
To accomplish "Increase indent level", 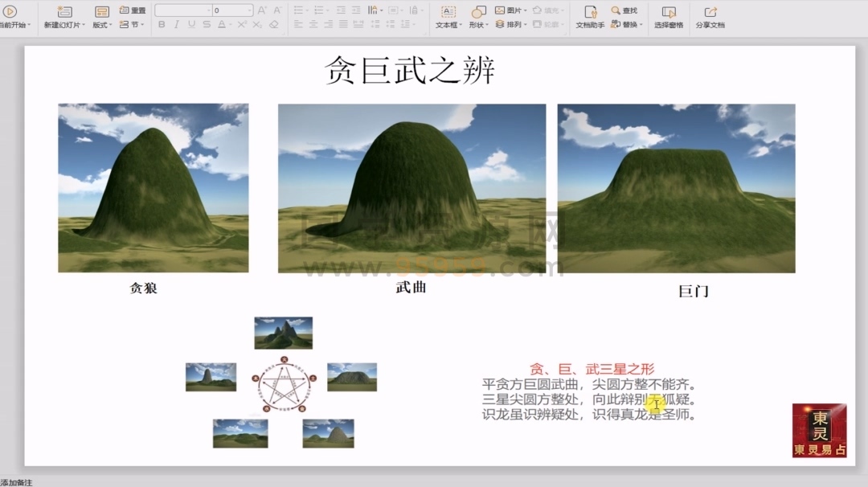I will click(356, 10).
